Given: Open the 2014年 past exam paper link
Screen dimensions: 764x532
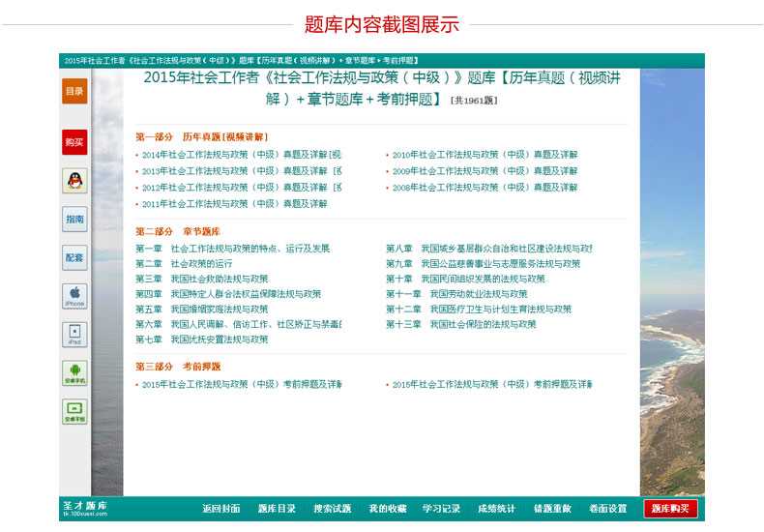Looking at the screenshot, I should click(x=242, y=155).
